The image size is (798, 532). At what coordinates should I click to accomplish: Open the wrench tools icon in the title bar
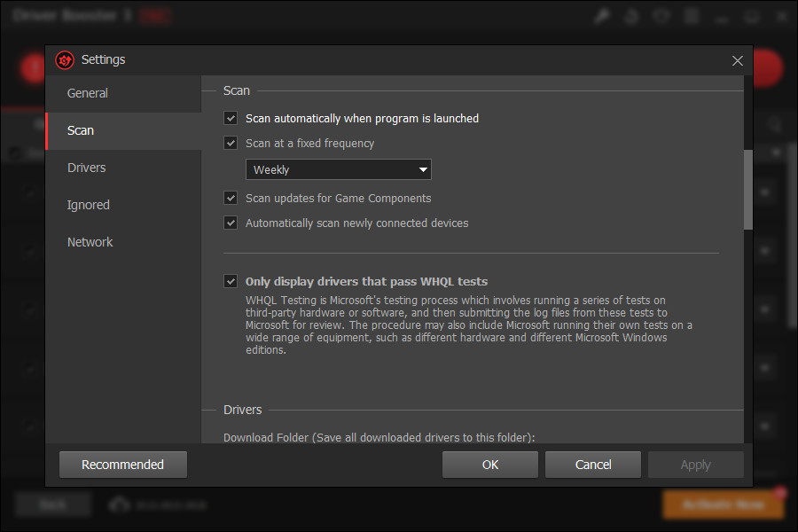tap(602, 15)
